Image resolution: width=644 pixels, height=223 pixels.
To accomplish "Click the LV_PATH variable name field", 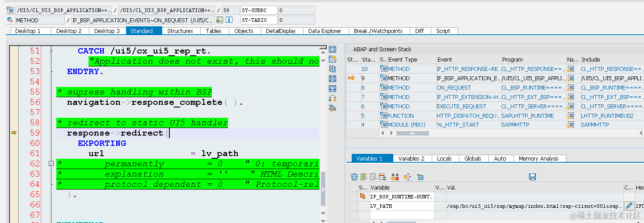I will pyautogui.click(x=402, y=206).
